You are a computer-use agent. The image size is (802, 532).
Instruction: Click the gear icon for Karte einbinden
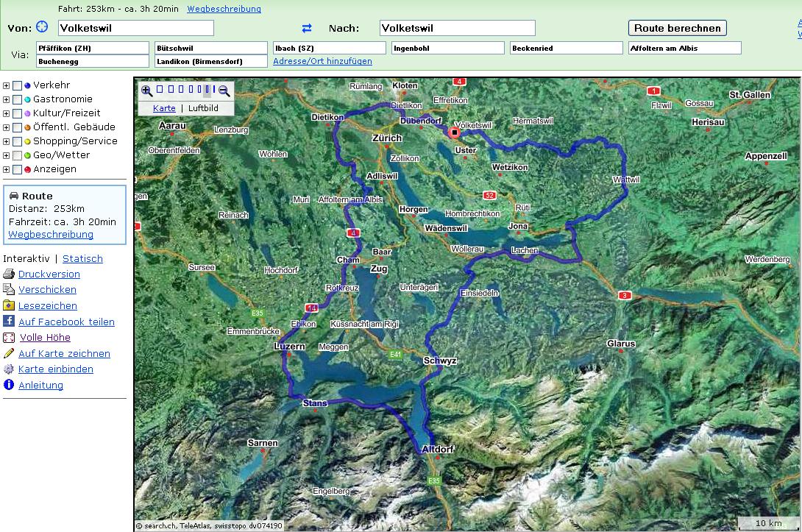point(9,369)
